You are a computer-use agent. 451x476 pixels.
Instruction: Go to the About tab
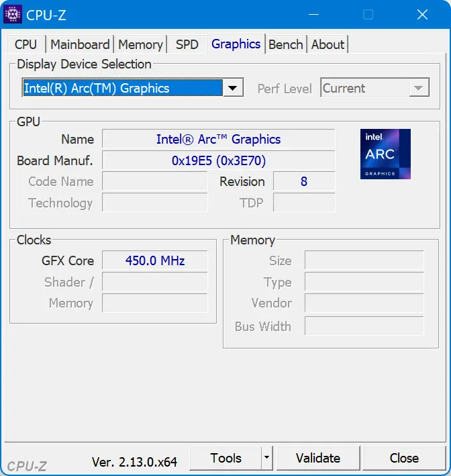tap(328, 44)
